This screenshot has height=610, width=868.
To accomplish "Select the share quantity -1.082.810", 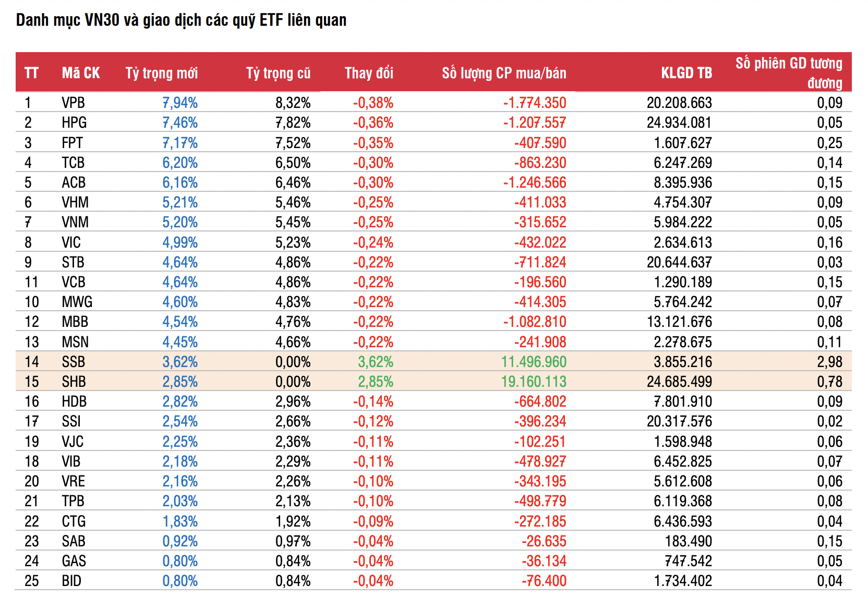I will point(535,322).
